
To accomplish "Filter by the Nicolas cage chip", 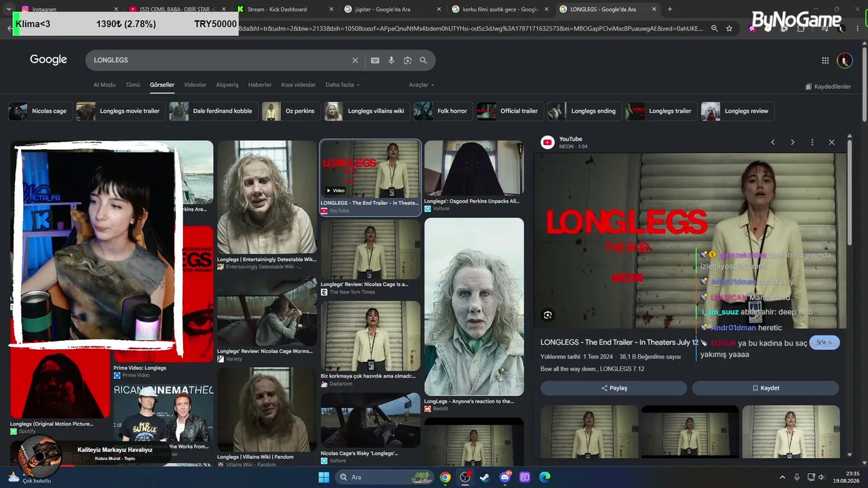I will tap(39, 111).
